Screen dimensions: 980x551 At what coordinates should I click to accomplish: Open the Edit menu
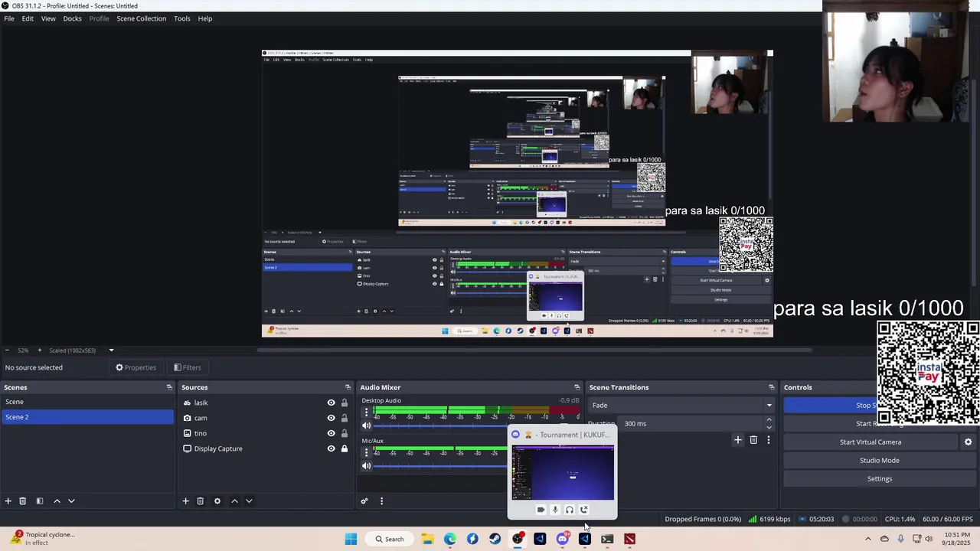(x=28, y=18)
